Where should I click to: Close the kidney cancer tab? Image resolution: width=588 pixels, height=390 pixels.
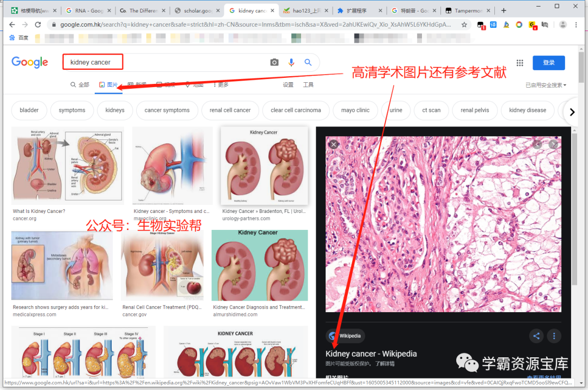point(272,10)
